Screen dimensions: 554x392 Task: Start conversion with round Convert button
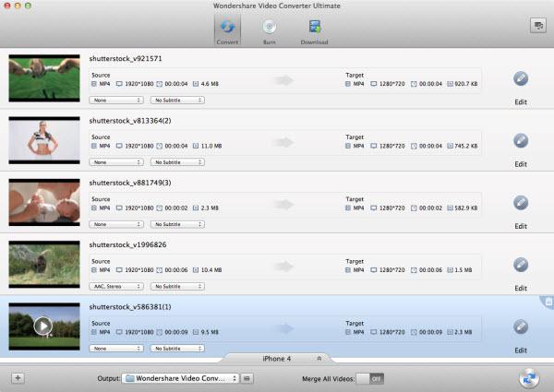[x=529, y=378]
